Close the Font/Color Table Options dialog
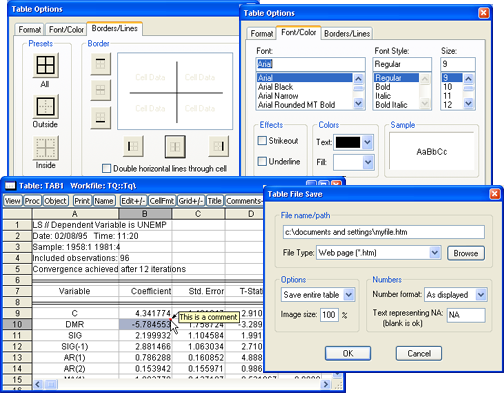Viewport: 504px width, 393px height. point(483,13)
